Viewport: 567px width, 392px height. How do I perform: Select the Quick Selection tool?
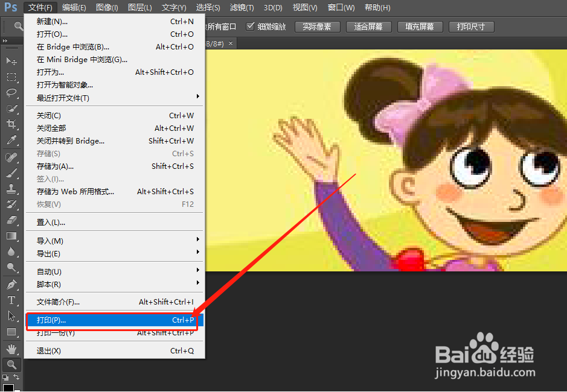tap(11, 109)
